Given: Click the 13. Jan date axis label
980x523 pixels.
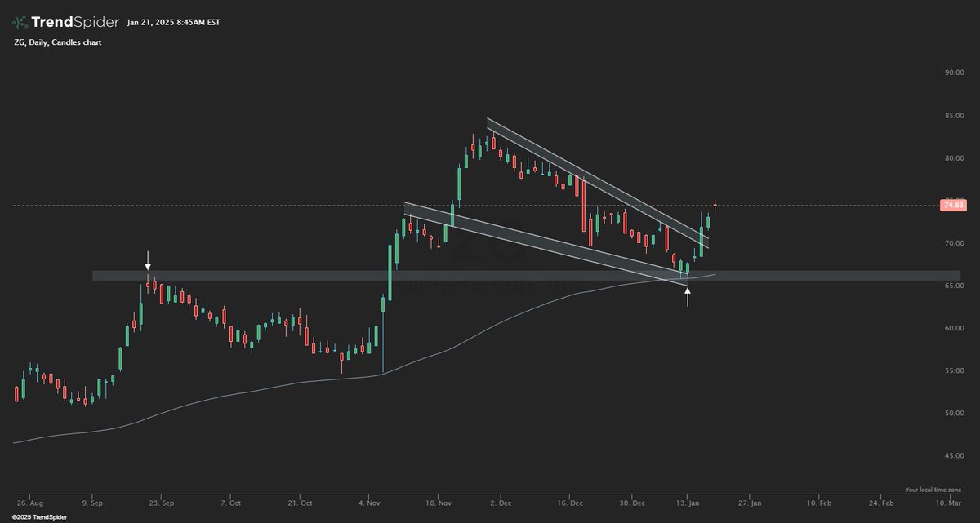Looking at the screenshot, I should 688,505.
